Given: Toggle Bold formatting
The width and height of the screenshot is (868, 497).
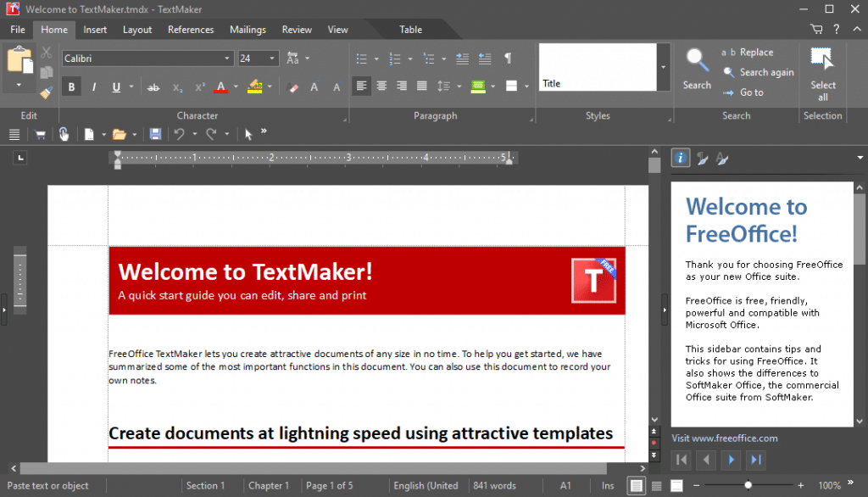Looking at the screenshot, I should pos(71,87).
